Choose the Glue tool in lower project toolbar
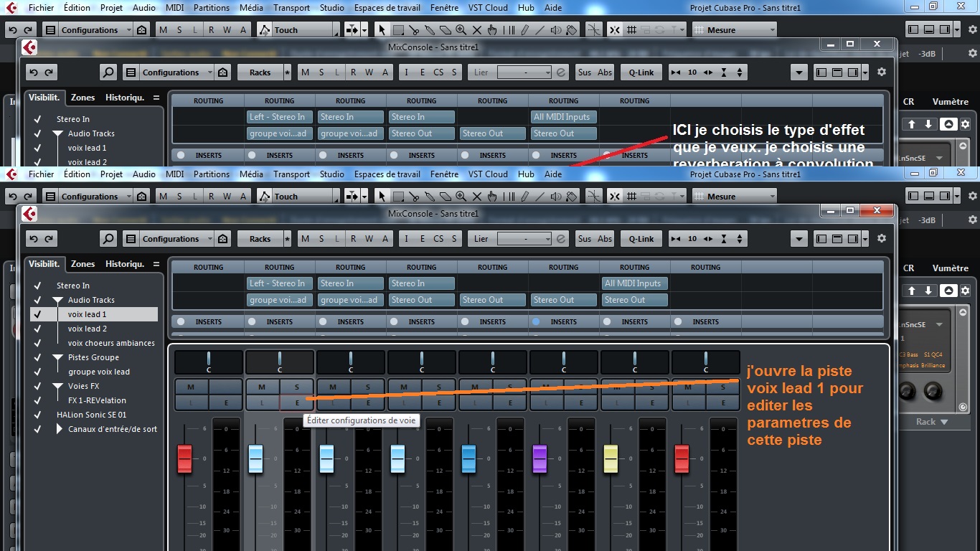 pyautogui.click(x=430, y=197)
